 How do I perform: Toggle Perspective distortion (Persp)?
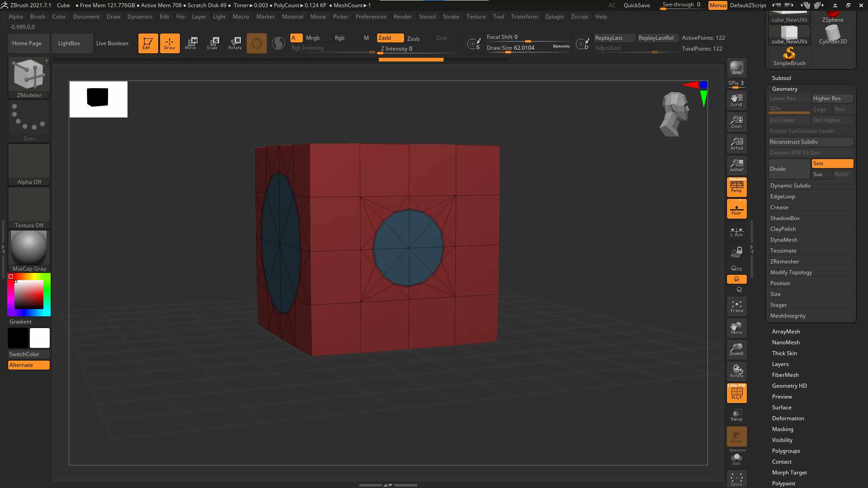pos(736,187)
